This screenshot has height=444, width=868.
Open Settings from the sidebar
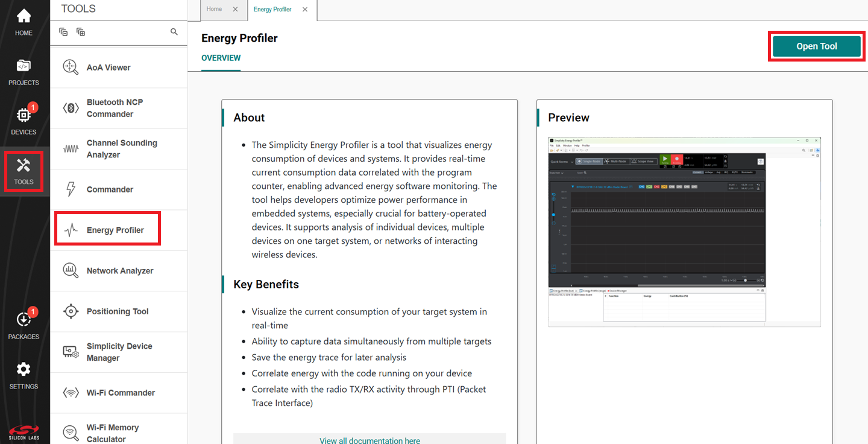24,374
